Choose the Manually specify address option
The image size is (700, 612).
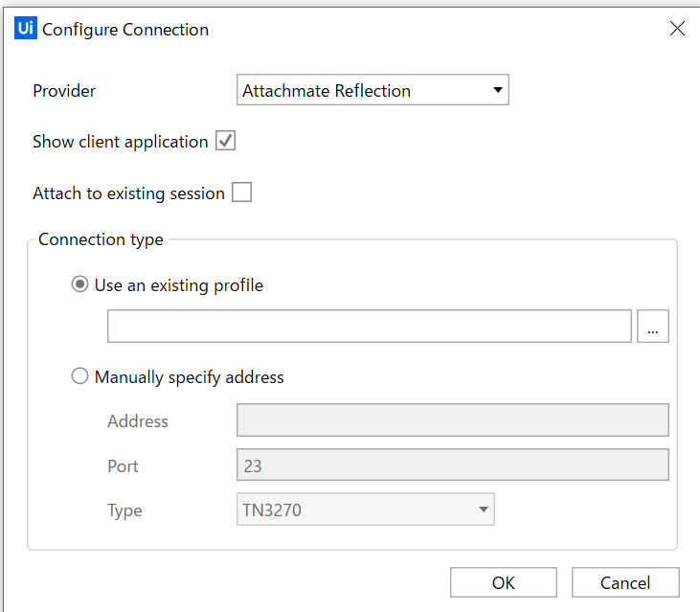[x=80, y=377]
